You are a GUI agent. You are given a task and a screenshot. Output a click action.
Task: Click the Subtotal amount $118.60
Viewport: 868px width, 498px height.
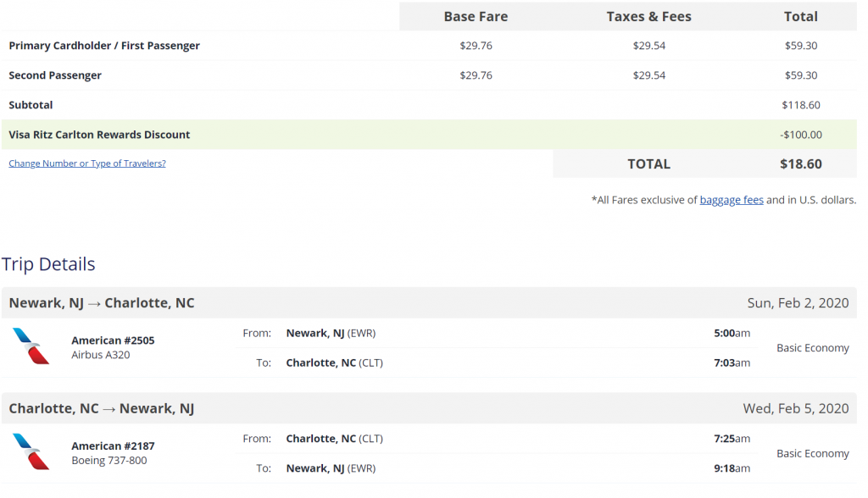(x=800, y=105)
